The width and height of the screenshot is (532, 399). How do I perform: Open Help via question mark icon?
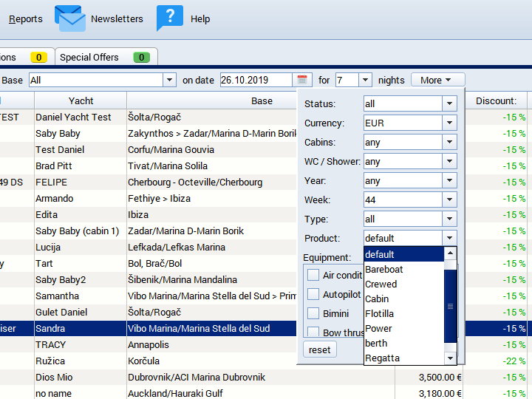[x=169, y=18]
